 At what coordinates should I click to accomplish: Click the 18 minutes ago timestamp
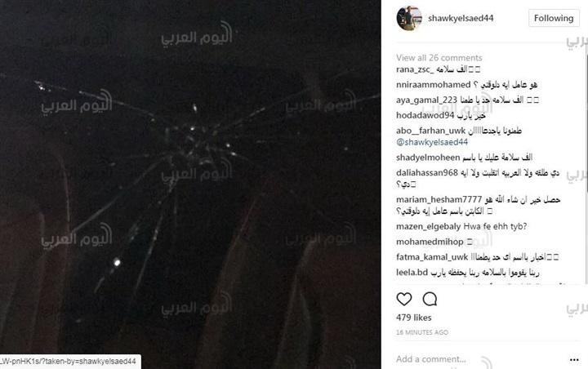(422, 332)
